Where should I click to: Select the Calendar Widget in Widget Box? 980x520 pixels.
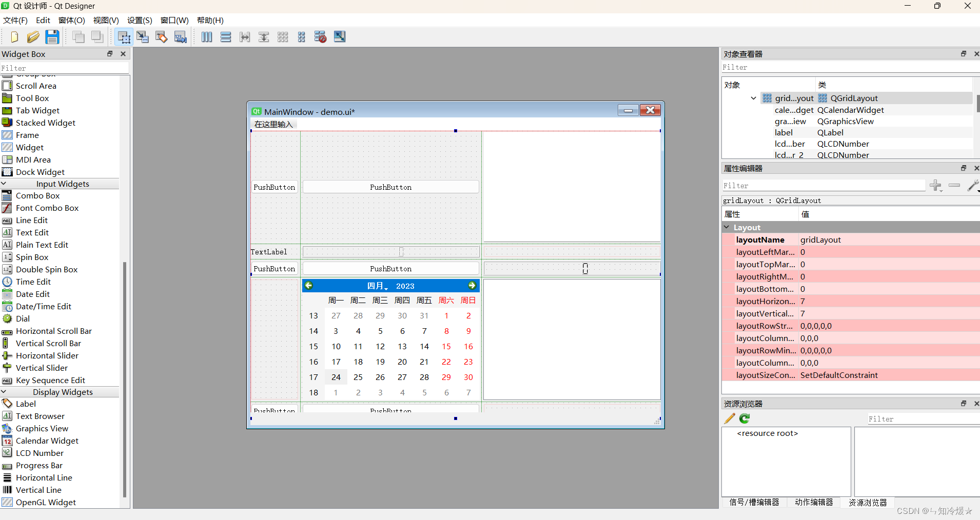(x=47, y=441)
